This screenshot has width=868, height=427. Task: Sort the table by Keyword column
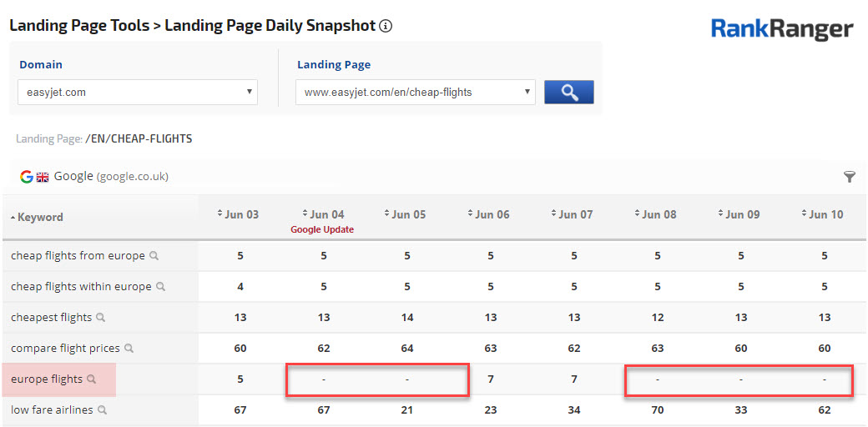click(38, 217)
